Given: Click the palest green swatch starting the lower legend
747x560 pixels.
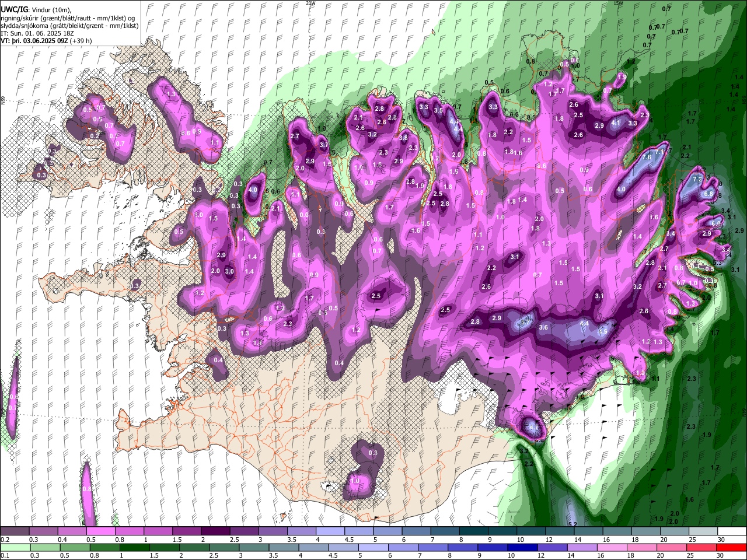Looking at the screenshot, I should (x=15, y=548).
